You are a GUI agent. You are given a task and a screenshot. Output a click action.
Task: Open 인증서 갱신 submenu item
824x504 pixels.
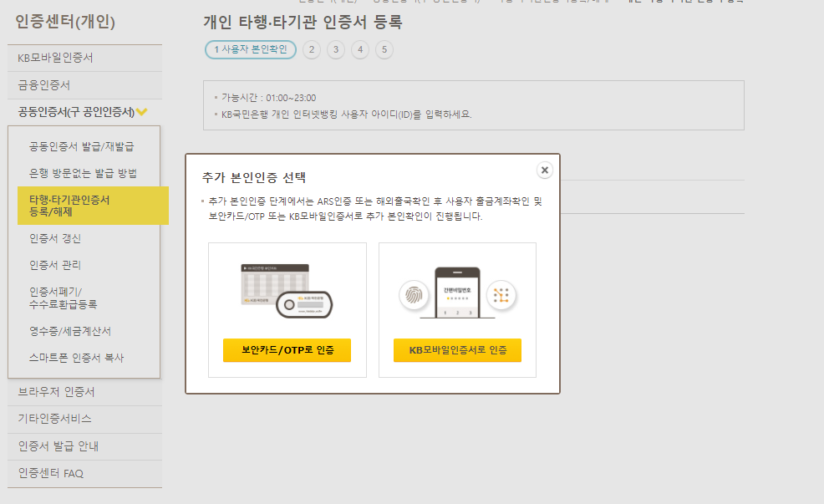(x=55, y=238)
